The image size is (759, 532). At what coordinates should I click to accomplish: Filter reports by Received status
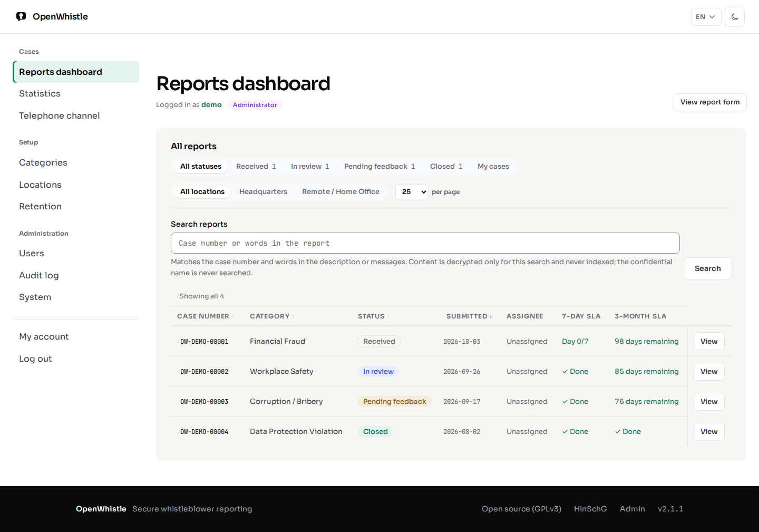pyautogui.click(x=256, y=167)
